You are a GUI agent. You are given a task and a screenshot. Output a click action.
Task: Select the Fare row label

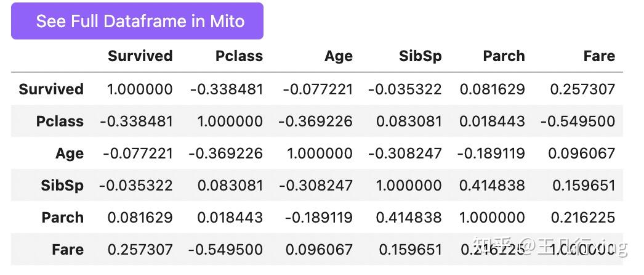click(68, 249)
